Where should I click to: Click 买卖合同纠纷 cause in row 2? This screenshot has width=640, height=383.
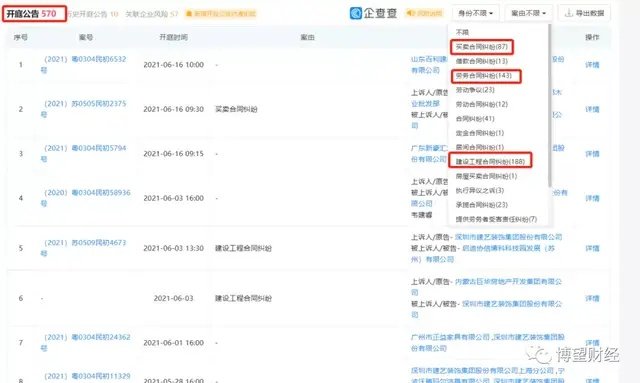tap(236, 109)
